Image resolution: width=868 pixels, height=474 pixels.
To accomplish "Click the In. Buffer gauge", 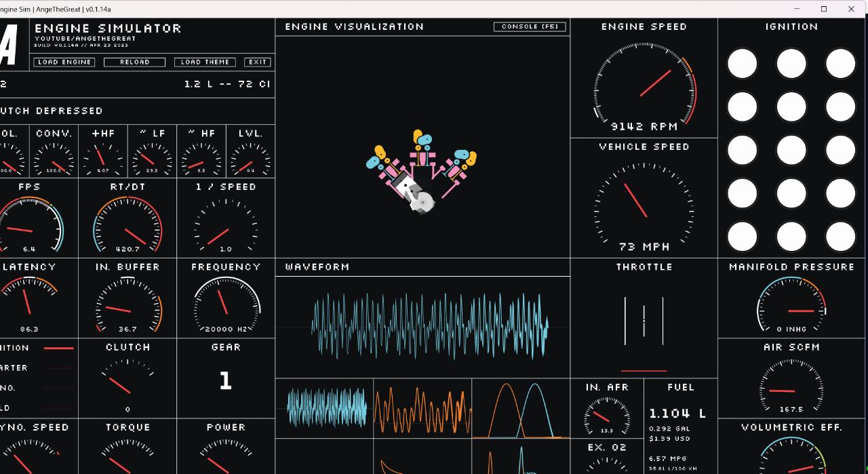I will [127, 304].
